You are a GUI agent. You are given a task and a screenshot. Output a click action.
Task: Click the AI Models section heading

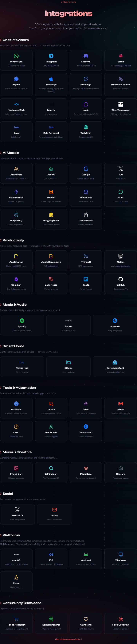tap(11, 153)
